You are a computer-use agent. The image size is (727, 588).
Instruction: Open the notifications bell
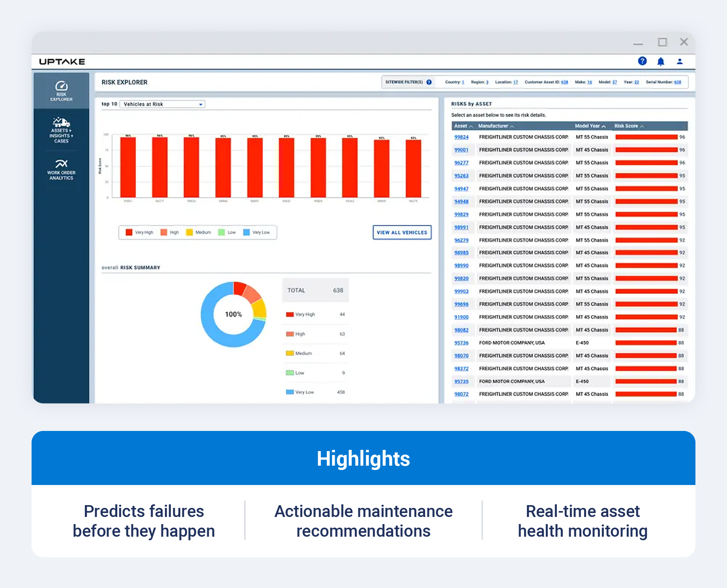661,62
